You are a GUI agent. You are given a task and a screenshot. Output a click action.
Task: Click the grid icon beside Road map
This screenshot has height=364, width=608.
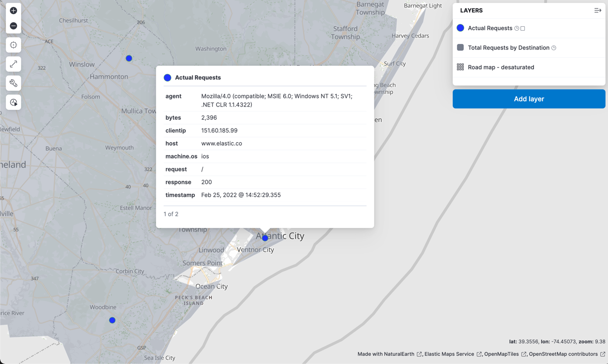click(x=460, y=67)
